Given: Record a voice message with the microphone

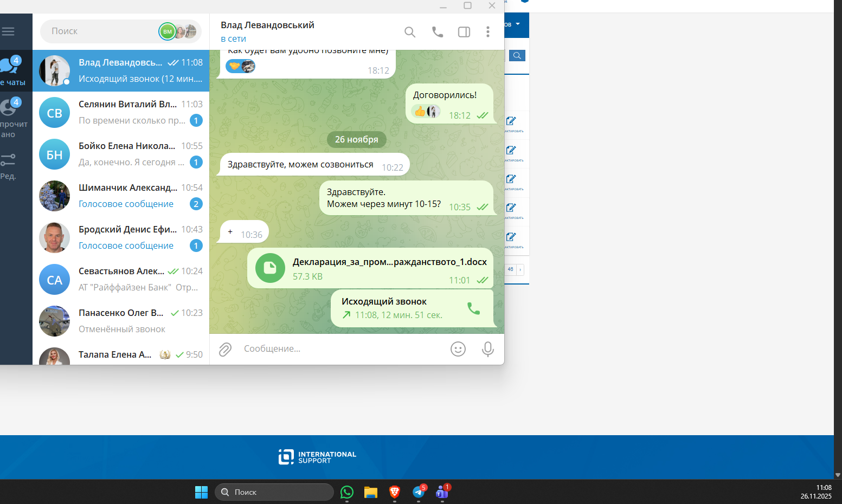Looking at the screenshot, I should (x=488, y=350).
